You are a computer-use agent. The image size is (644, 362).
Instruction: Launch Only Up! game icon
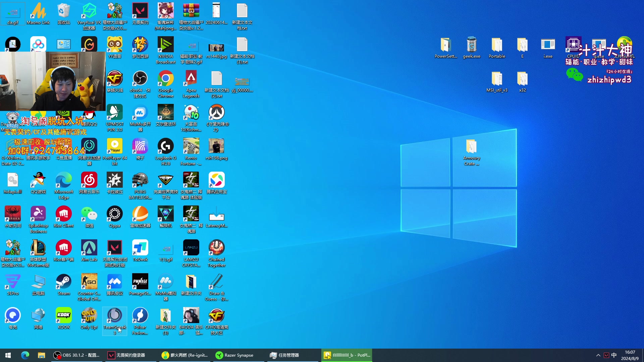(89, 318)
